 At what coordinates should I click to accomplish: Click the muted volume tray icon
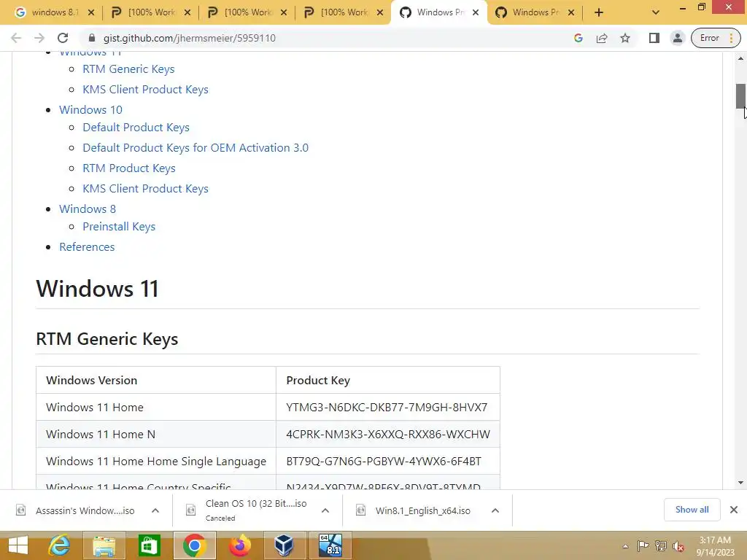pyautogui.click(x=678, y=545)
